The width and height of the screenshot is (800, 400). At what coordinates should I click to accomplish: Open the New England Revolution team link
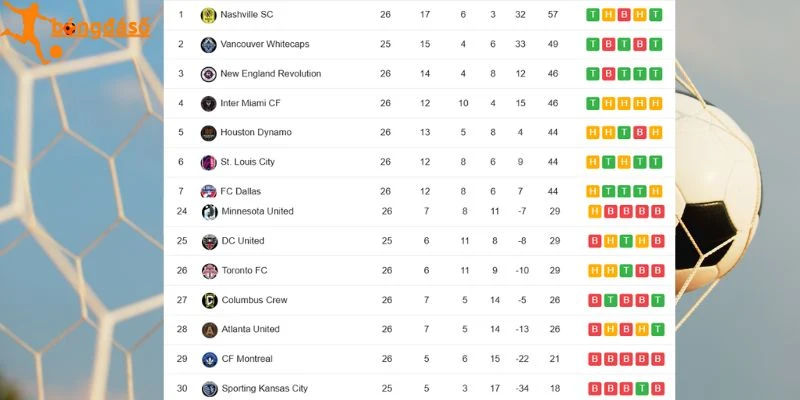(270, 73)
